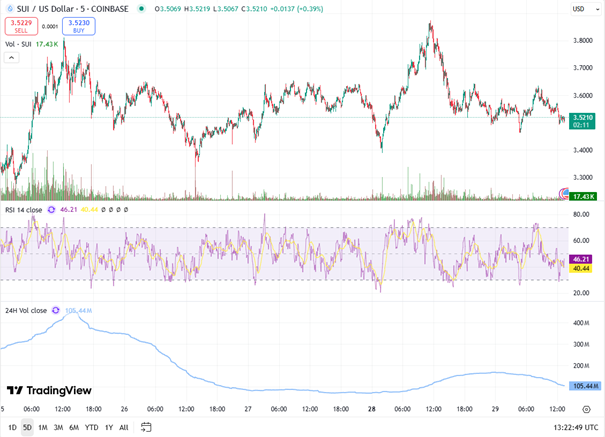Select the RSI 14 close legend
This screenshot has height=437, width=605.
24,211
